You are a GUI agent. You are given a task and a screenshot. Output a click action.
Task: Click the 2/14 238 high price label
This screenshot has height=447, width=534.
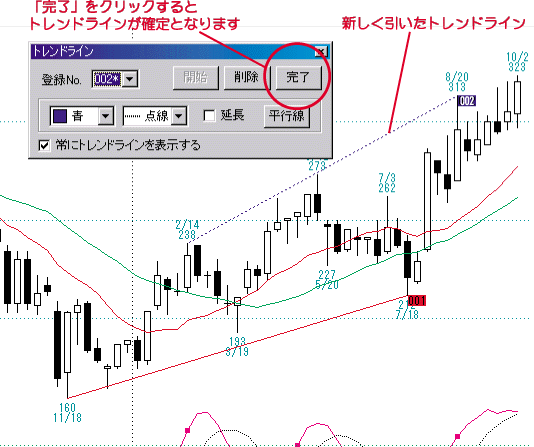[187, 230]
